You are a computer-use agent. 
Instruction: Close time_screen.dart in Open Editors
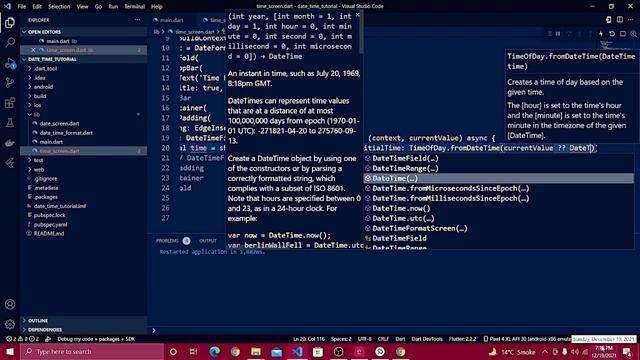(x=33, y=50)
